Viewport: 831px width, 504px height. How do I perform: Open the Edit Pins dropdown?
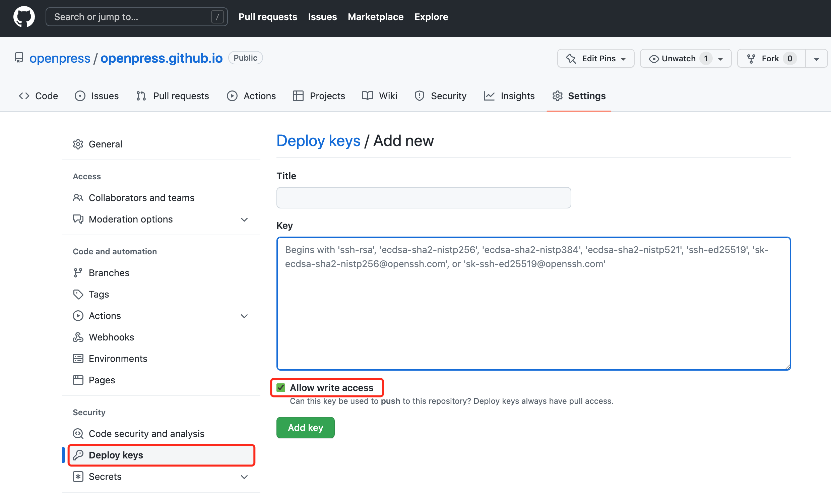coord(595,59)
